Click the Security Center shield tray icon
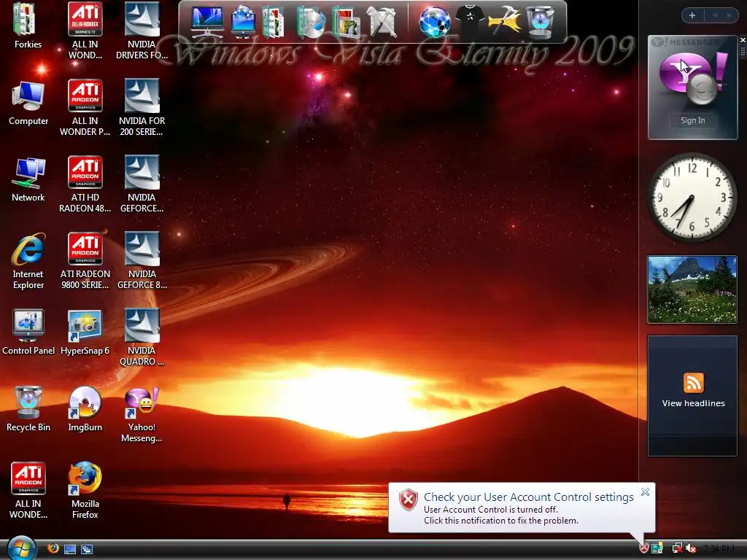The height and width of the screenshot is (560, 747). click(643, 548)
